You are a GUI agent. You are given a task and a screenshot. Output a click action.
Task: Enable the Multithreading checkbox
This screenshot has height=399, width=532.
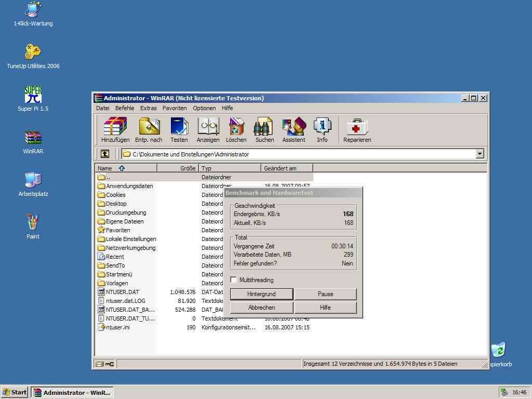[x=233, y=280]
